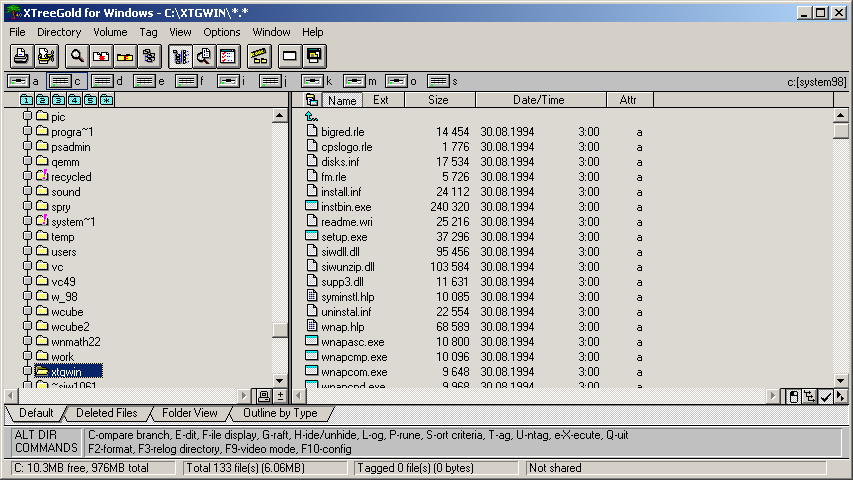Expand the wcube2 folder in tree
853x480 pixels.
point(28,327)
